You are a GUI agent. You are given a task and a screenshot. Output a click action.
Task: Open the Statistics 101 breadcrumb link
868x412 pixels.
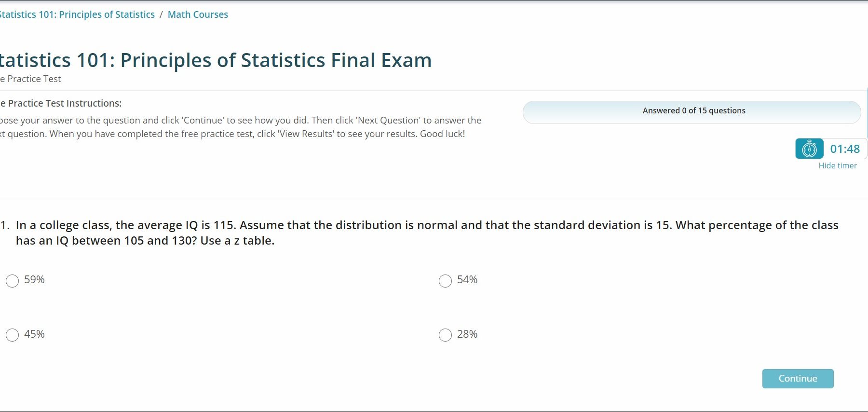point(77,14)
